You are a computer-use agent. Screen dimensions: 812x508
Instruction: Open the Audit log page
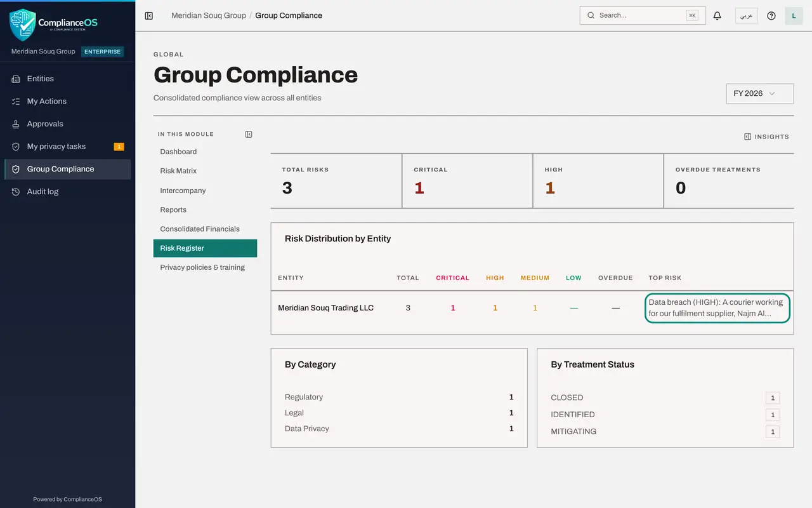click(67, 192)
